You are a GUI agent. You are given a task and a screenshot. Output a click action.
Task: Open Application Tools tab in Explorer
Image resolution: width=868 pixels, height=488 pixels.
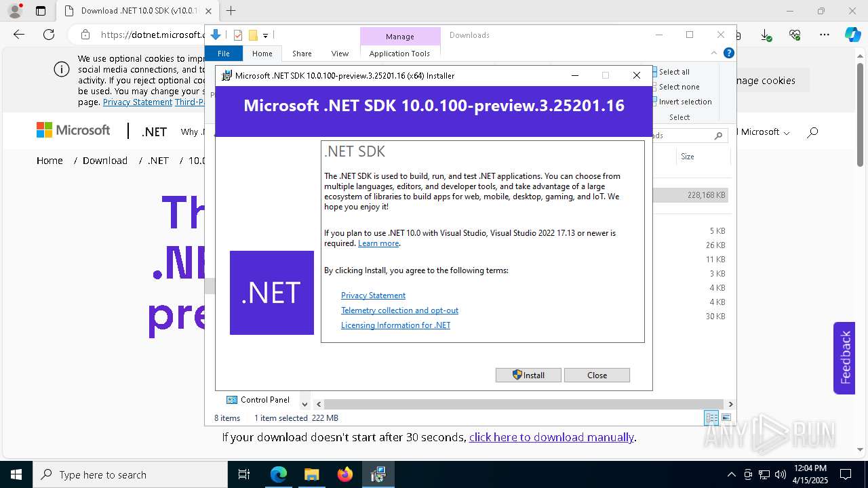399,54
